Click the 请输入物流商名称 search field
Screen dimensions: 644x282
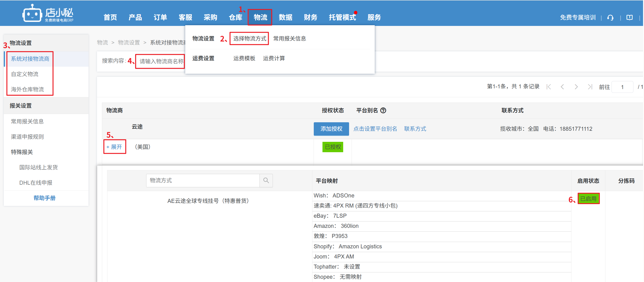pos(161,61)
